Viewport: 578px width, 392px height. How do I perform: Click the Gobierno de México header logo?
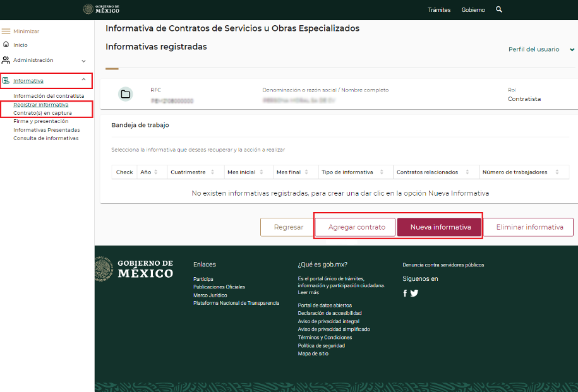pyautogui.click(x=101, y=9)
